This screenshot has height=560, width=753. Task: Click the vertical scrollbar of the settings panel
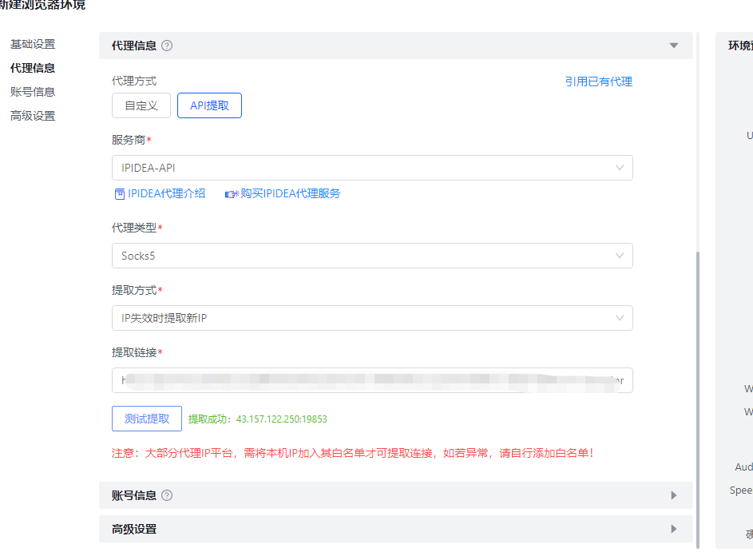click(698, 399)
